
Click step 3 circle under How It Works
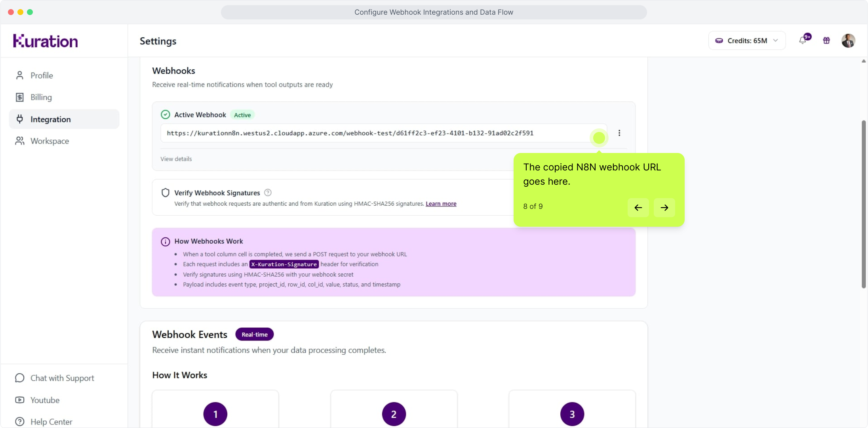pos(572,414)
